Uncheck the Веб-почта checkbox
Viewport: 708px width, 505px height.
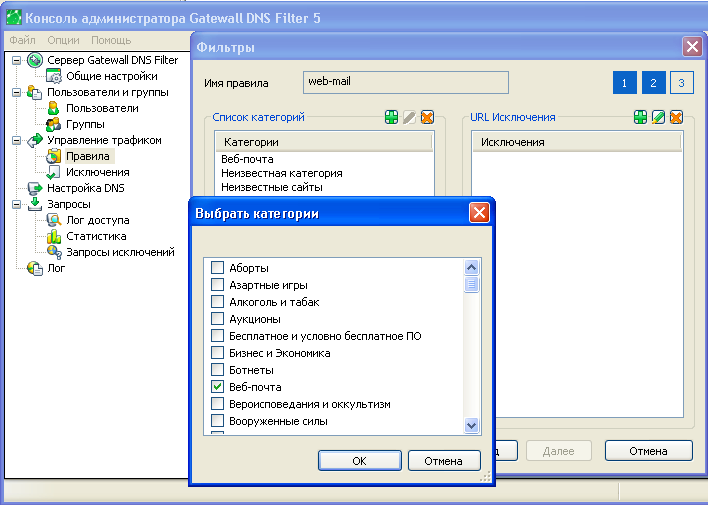click(x=218, y=387)
